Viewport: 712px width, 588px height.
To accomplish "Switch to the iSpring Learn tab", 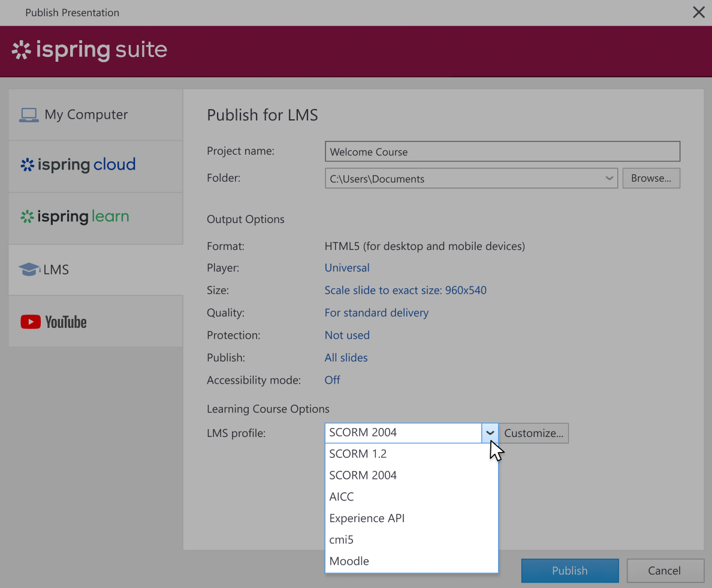I will tap(96, 218).
